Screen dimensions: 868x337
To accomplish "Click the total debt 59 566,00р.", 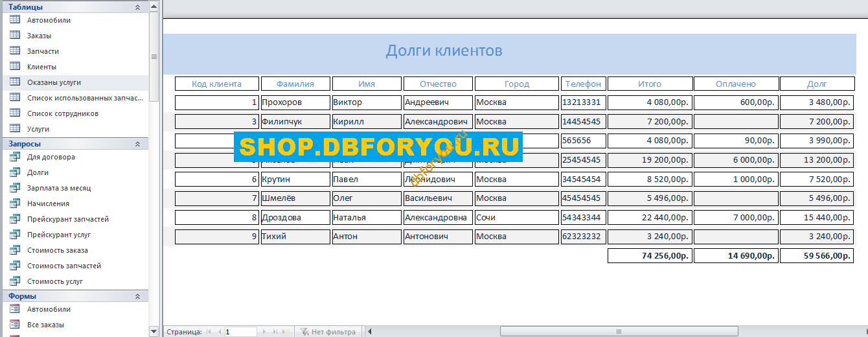I will click(817, 255).
